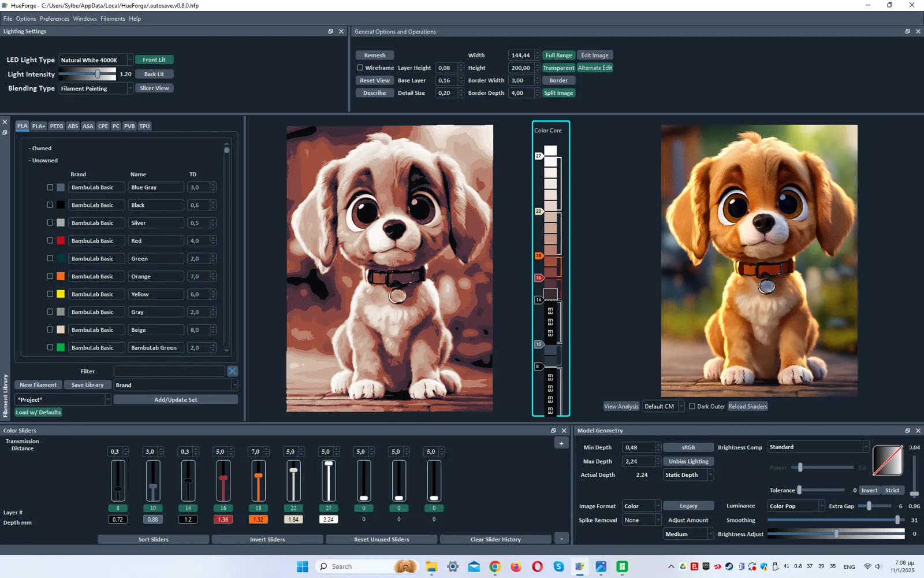This screenshot has height=578, width=924.
Task: Click the brightness curve preview icon
Action: click(888, 461)
